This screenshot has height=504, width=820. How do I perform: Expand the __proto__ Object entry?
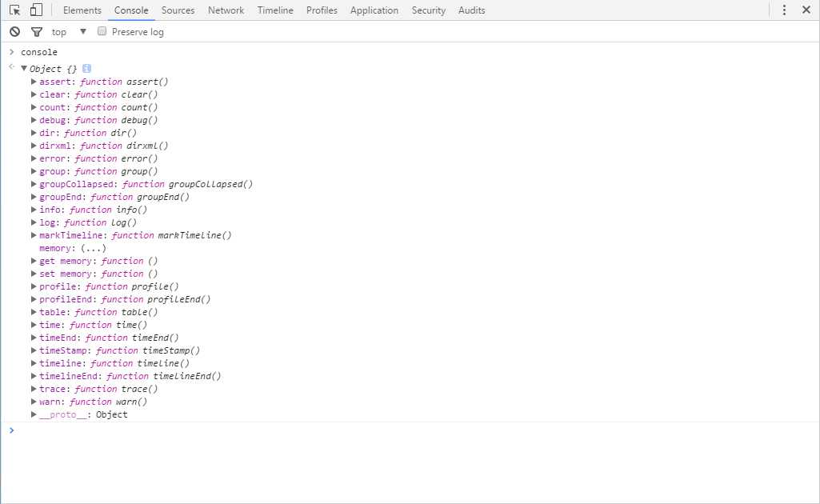[x=34, y=414]
